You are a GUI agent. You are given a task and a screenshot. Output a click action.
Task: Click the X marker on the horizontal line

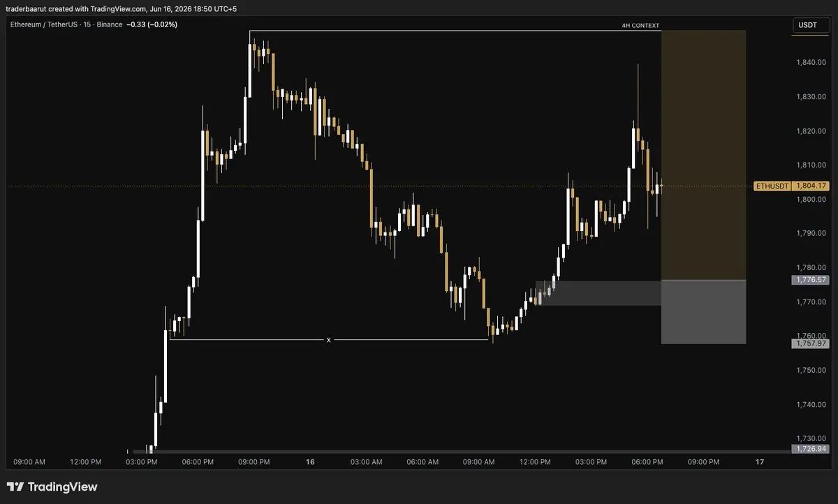pos(328,340)
